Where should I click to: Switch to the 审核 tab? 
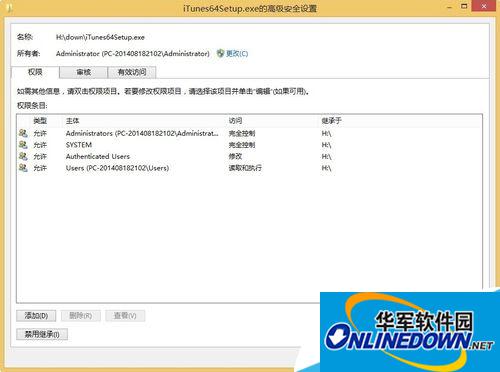pyautogui.click(x=84, y=72)
